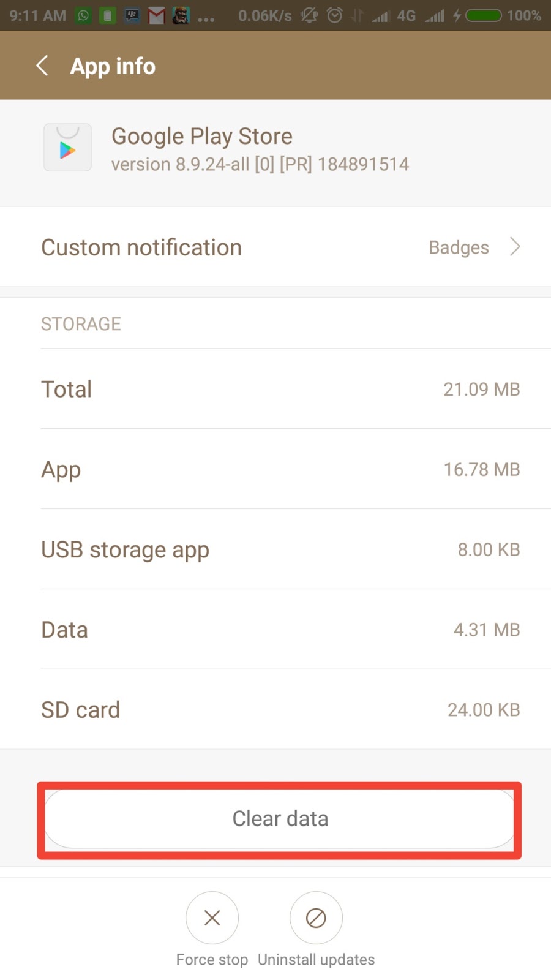Tap the WhatsApp notification icon in status bar
The height and width of the screenshot is (980, 551).
(x=83, y=15)
